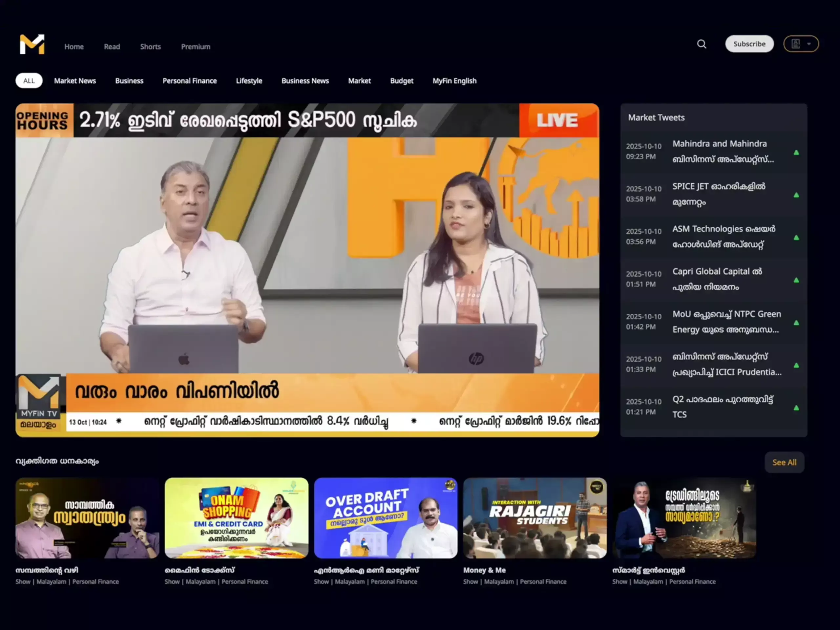Image resolution: width=840 pixels, height=630 pixels.
Task: Click the Subscribe button
Action: tap(749, 43)
